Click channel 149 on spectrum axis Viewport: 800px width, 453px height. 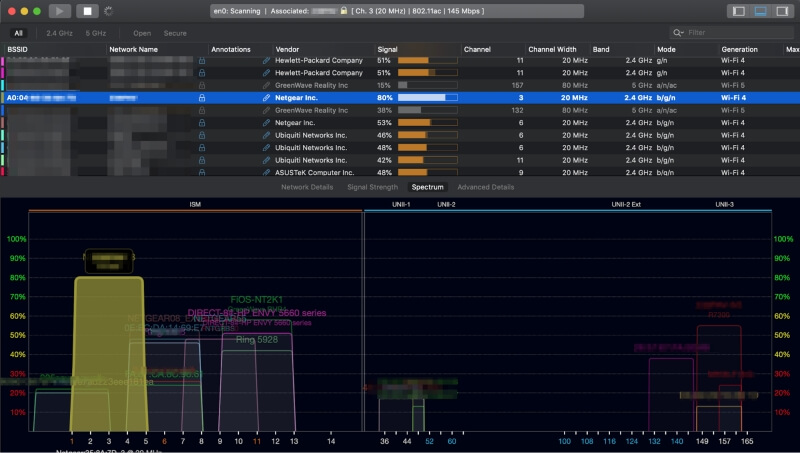pos(702,441)
